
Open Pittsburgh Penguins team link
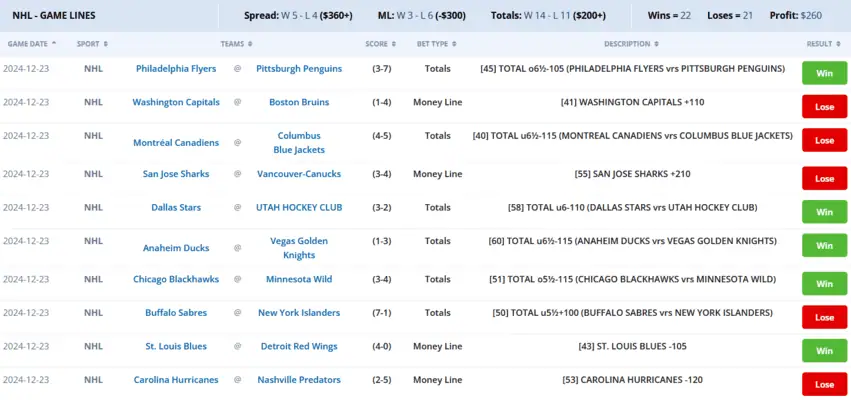(299, 69)
